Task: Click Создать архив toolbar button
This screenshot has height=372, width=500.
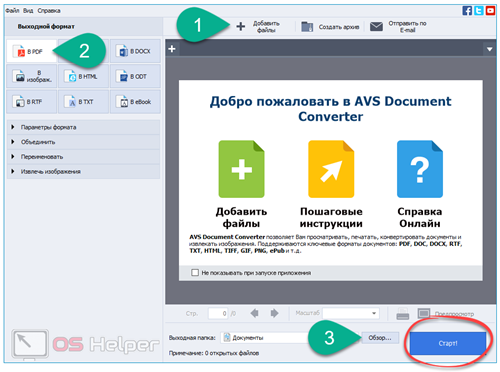Action: pyautogui.click(x=330, y=27)
